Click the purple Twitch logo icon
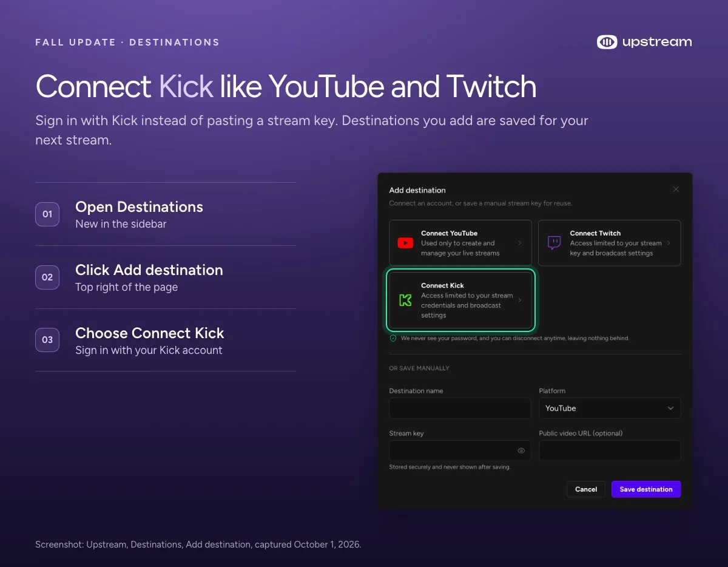728x567 pixels. tap(554, 243)
